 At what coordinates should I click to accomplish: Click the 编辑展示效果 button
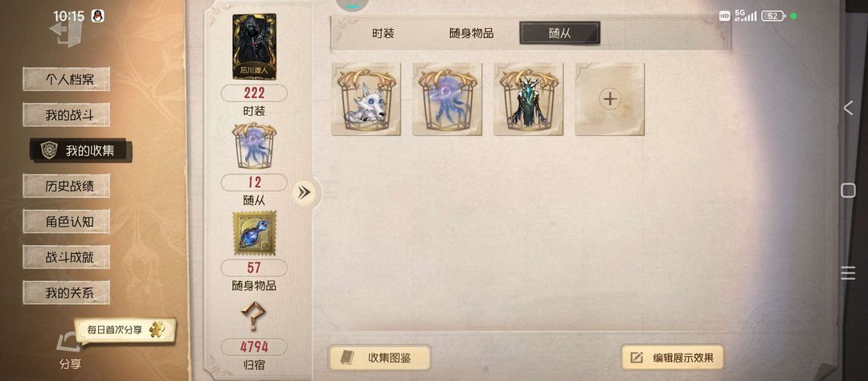pyautogui.click(x=672, y=358)
